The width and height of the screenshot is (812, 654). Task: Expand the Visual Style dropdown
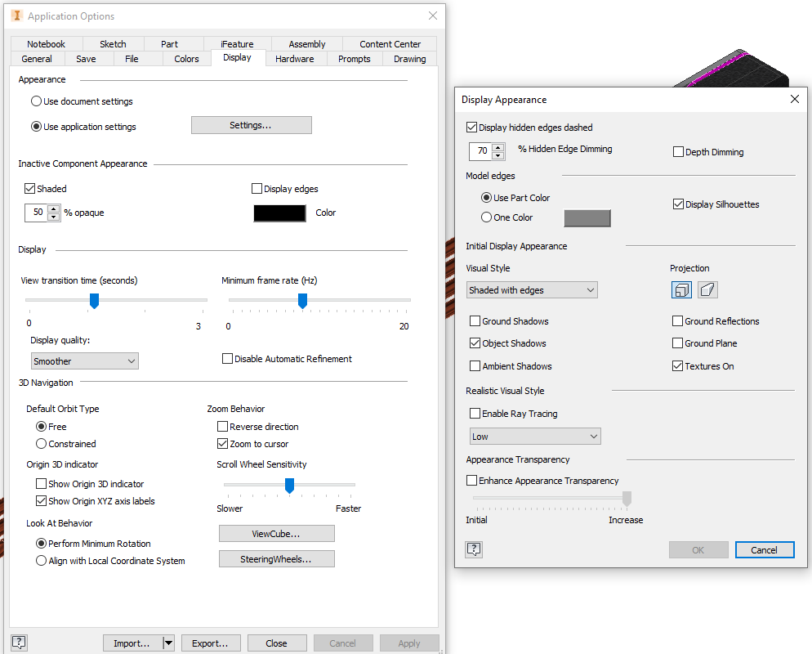(x=532, y=290)
